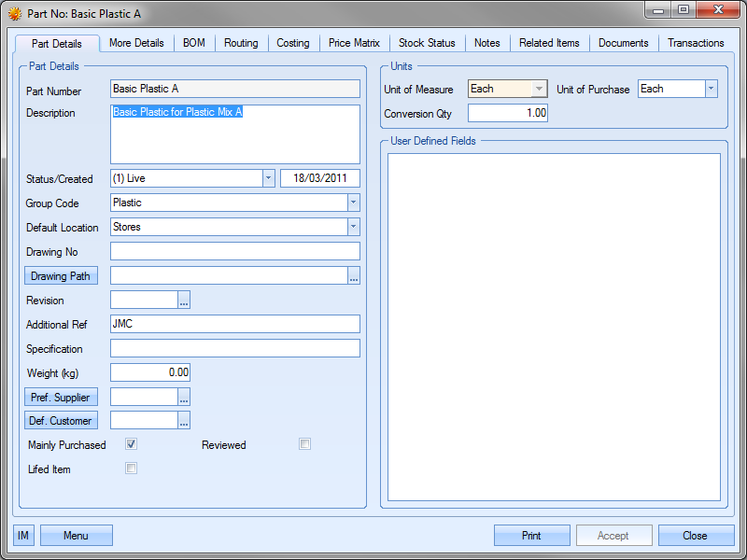Click the application icon in title bar
The image size is (747, 560).
tap(15, 14)
